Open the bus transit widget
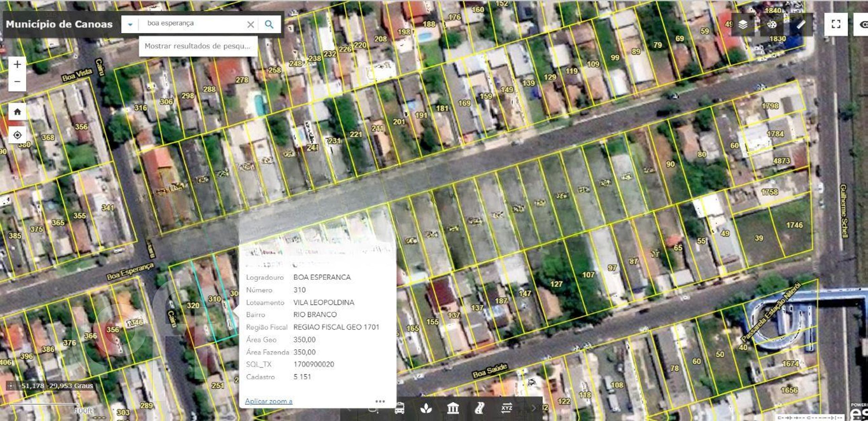The height and width of the screenshot is (421, 868). click(x=399, y=408)
